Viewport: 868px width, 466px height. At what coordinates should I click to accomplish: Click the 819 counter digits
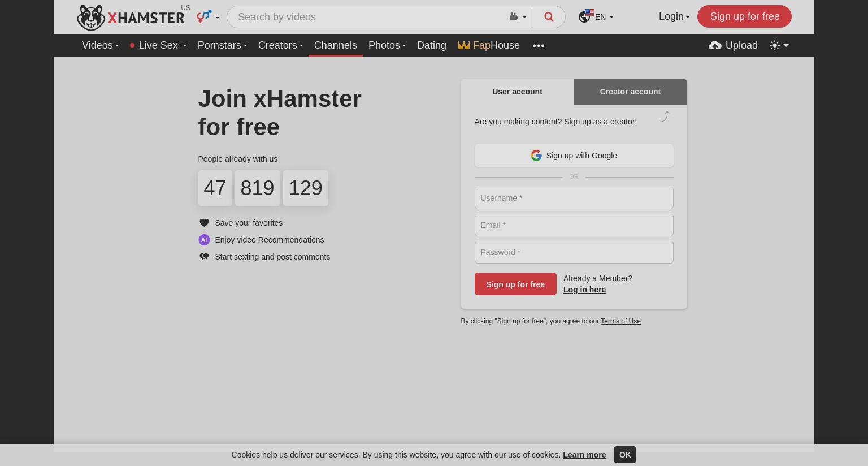[257, 188]
